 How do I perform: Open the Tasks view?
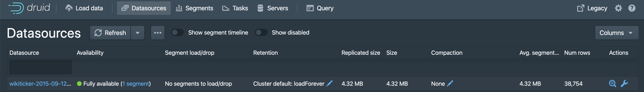coord(235,8)
